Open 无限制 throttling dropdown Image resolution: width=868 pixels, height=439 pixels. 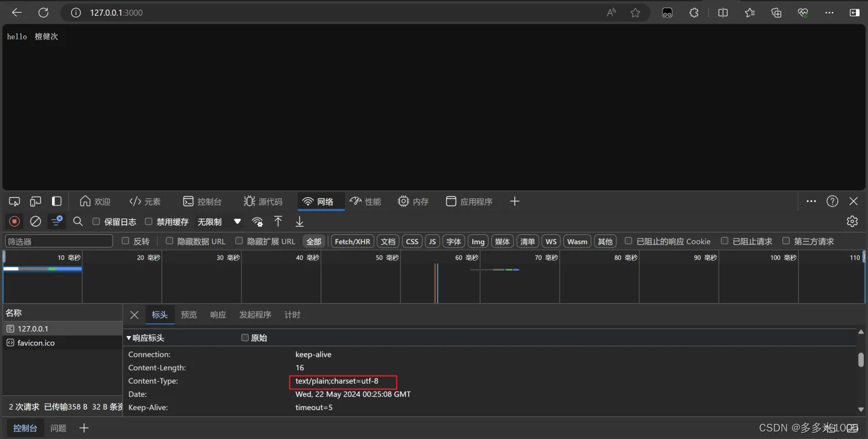(219, 222)
